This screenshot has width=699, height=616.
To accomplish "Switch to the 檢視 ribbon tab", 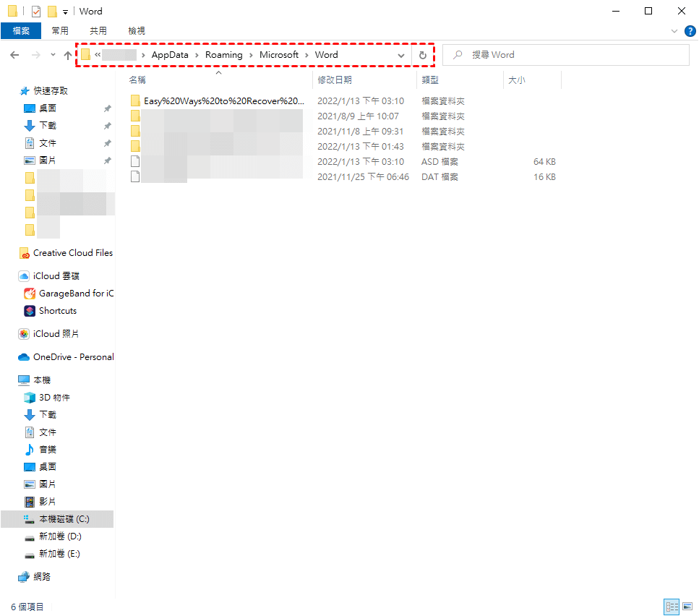I will point(137,31).
